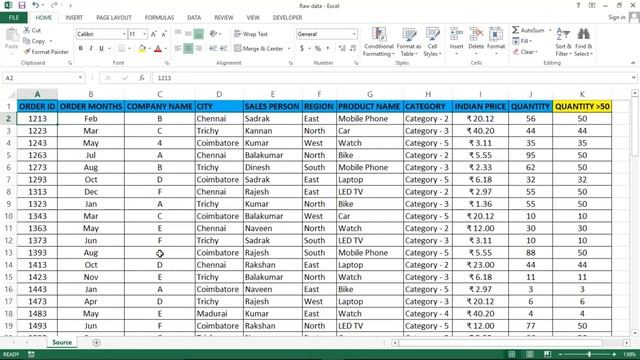Toggle Underline formatting
This screenshot has width=640, height=360.
pos(101,49)
